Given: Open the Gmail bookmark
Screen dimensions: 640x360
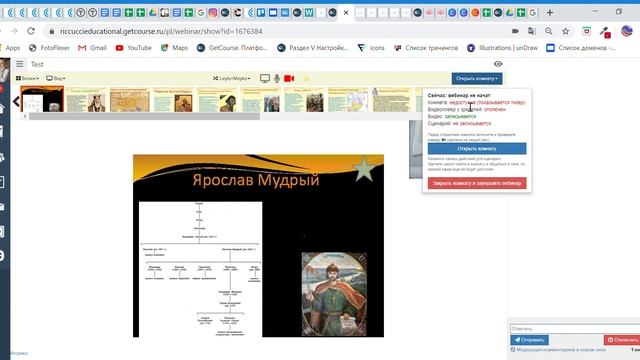Looking at the screenshot, I should (92, 48).
